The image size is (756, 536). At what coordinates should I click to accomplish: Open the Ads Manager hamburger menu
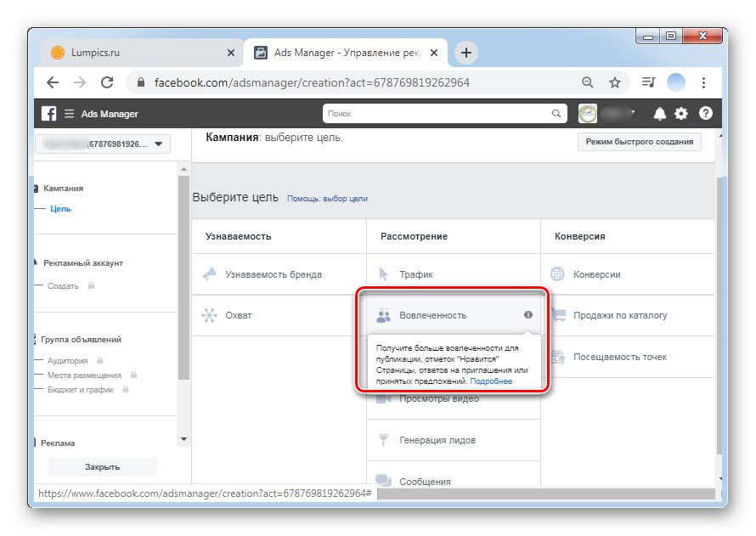(69, 114)
